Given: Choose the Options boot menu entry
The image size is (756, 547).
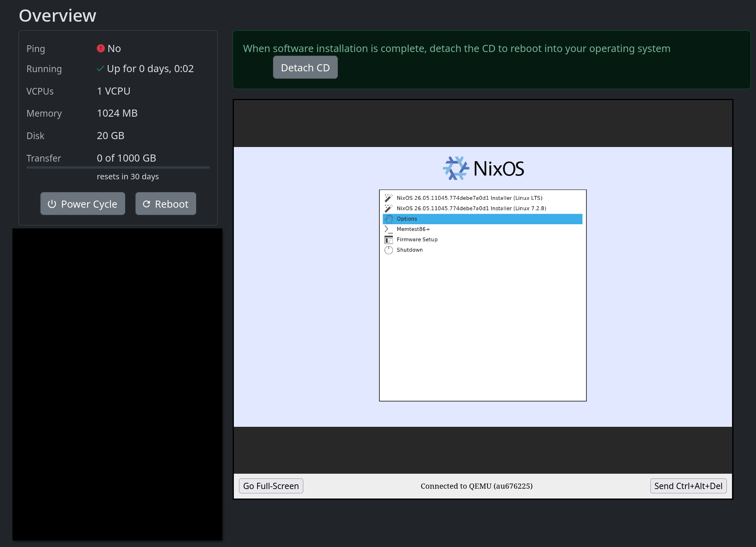Looking at the screenshot, I should 482,219.
